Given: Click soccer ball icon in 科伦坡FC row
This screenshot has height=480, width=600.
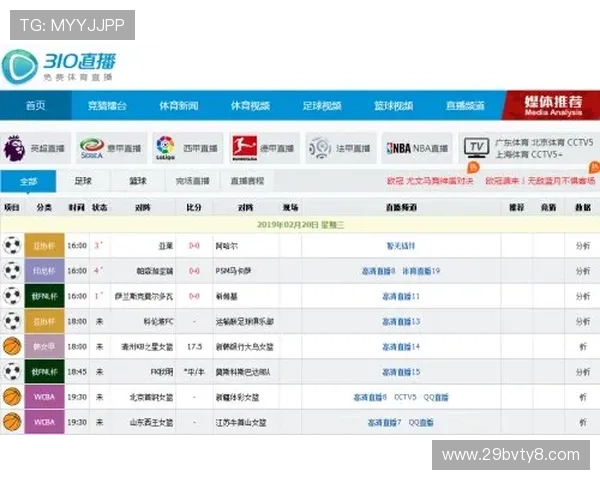Looking at the screenshot, I should 12,321.
